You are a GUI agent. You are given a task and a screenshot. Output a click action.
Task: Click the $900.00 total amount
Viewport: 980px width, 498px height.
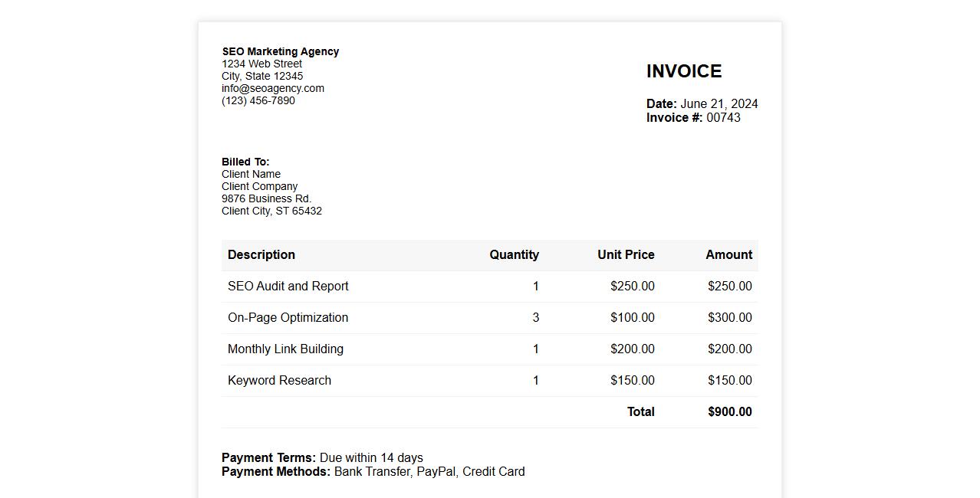[x=729, y=411]
